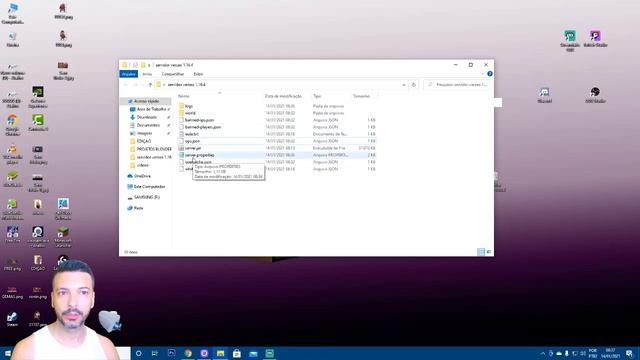Open Este Computador desktop icon
The height and width of the screenshot is (360, 640).
point(13,13)
